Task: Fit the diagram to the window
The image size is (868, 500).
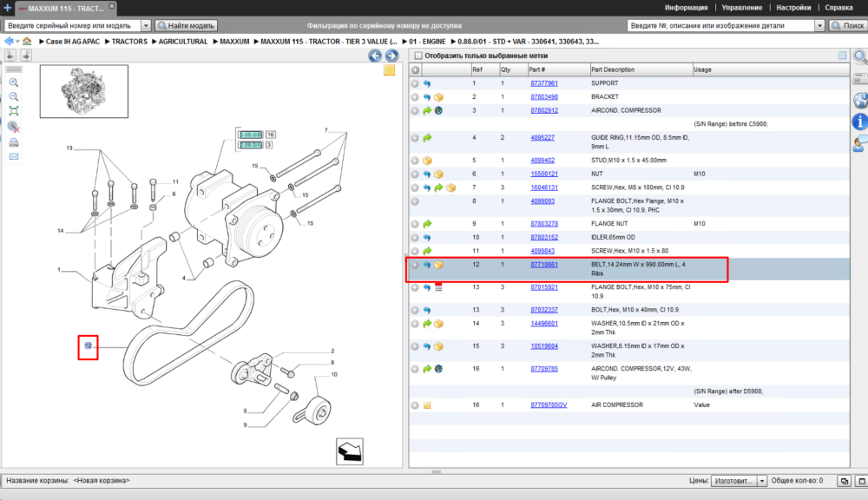Action: click(14, 111)
